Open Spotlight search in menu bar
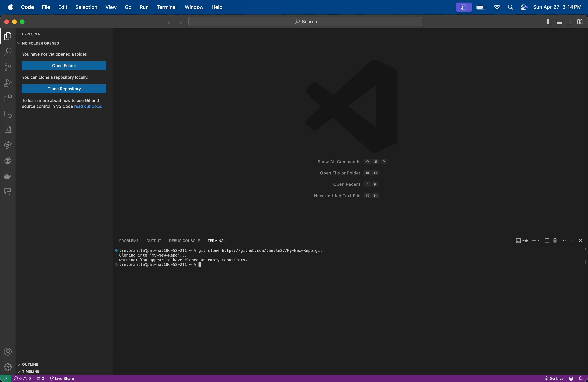588x382 pixels. [x=510, y=7]
